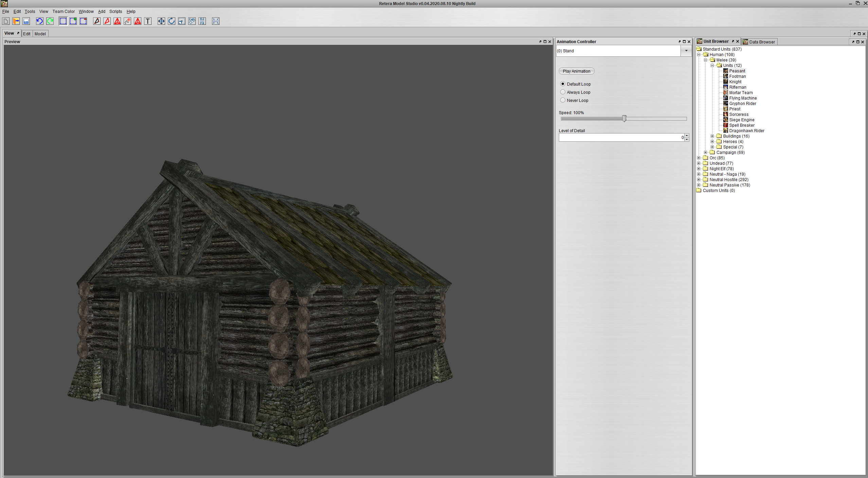
Task: Increase Level of Detail with up arrow
Action: [x=687, y=136]
